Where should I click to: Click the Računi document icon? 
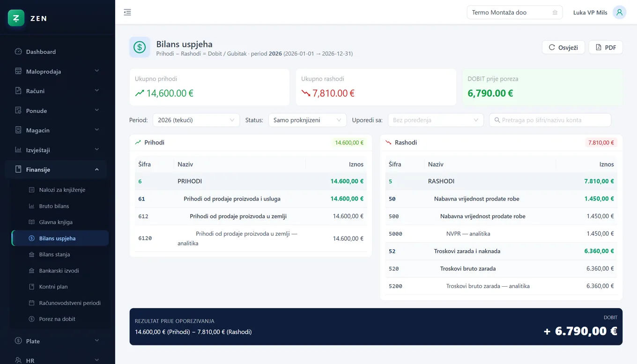(18, 91)
